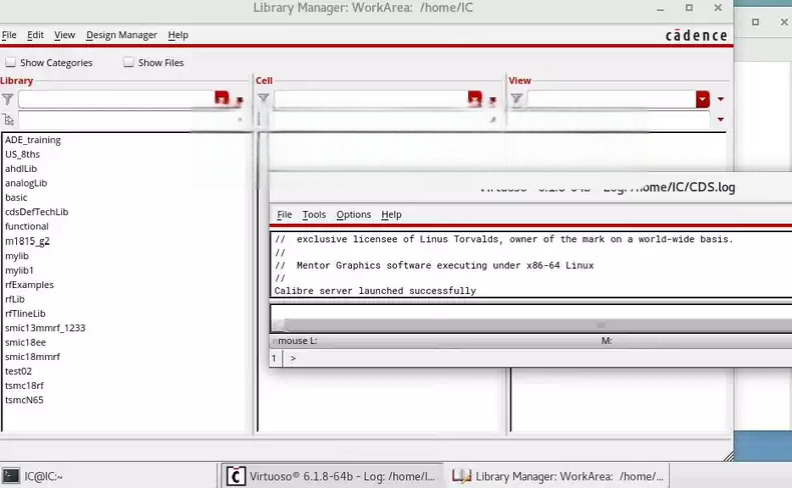
Task: Open the File menu in Library Manager
Action: click(9, 35)
